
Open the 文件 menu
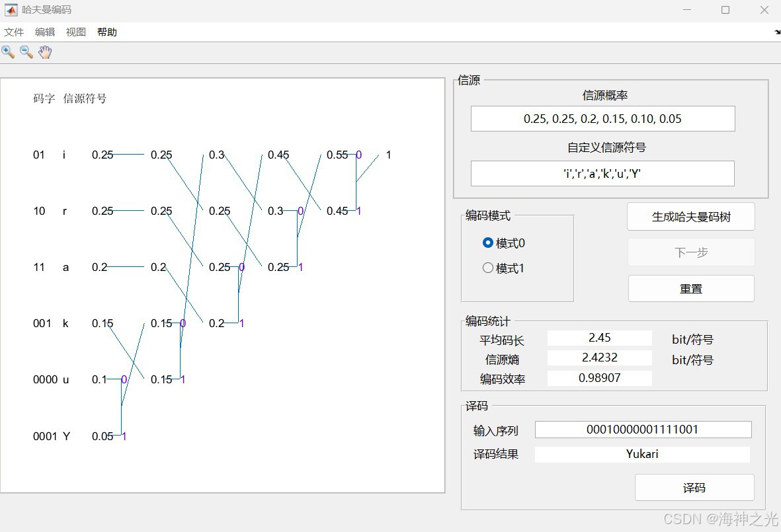click(14, 32)
